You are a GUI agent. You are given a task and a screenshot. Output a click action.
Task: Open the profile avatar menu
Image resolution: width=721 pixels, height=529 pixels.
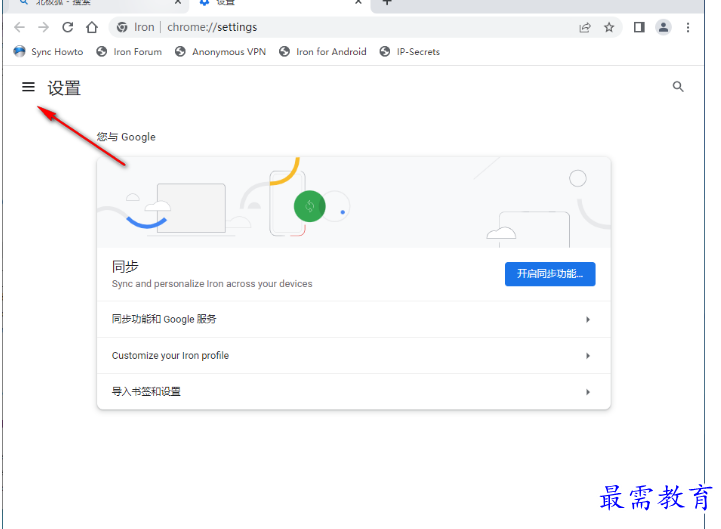pyautogui.click(x=664, y=28)
